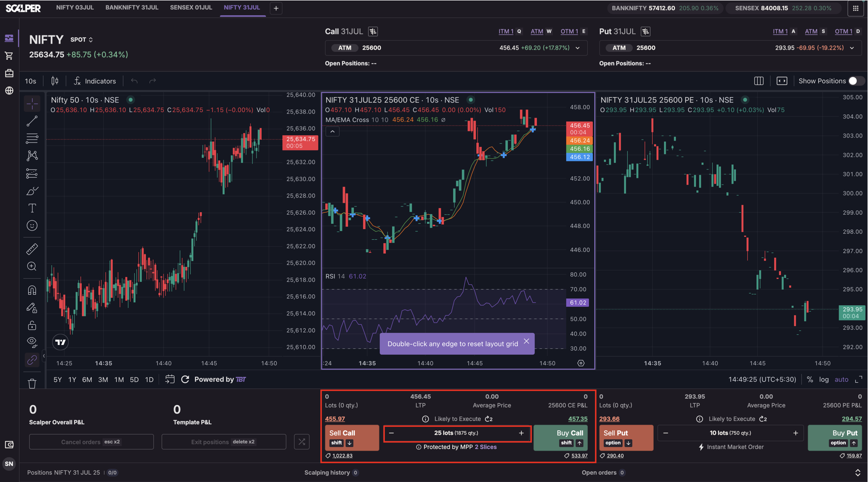The height and width of the screenshot is (482, 868).
Task: Open the Call 31JUL option chain icon
Action: coord(373,31)
